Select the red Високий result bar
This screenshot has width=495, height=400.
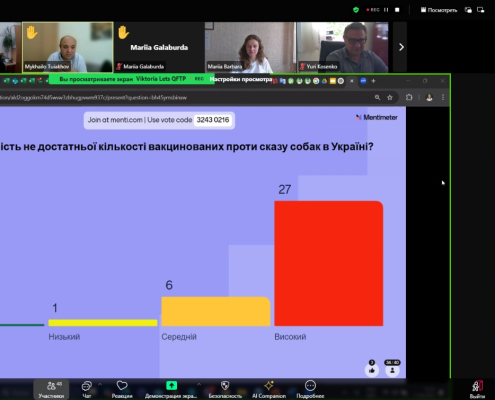[x=329, y=263]
